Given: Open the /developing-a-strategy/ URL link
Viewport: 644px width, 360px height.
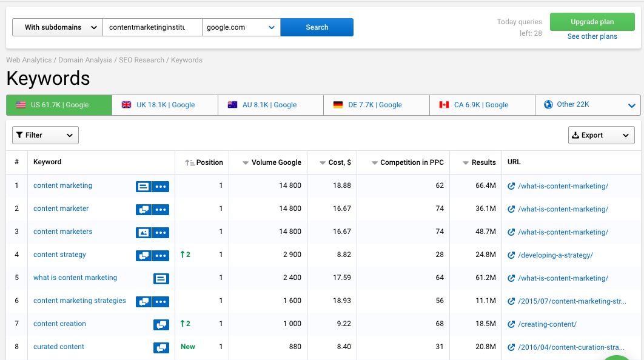Looking at the screenshot, I should click(555, 255).
